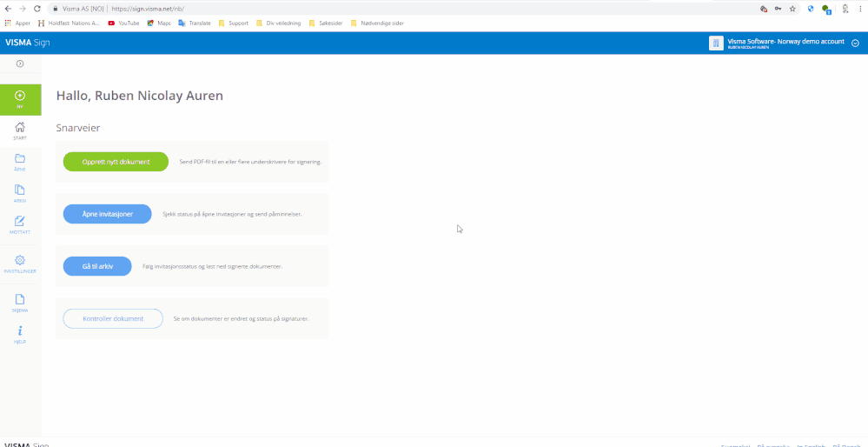Viewport: 868px width, 447px height.
Task: Click Gå til arkiv button
Action: [x=97, y=266]
